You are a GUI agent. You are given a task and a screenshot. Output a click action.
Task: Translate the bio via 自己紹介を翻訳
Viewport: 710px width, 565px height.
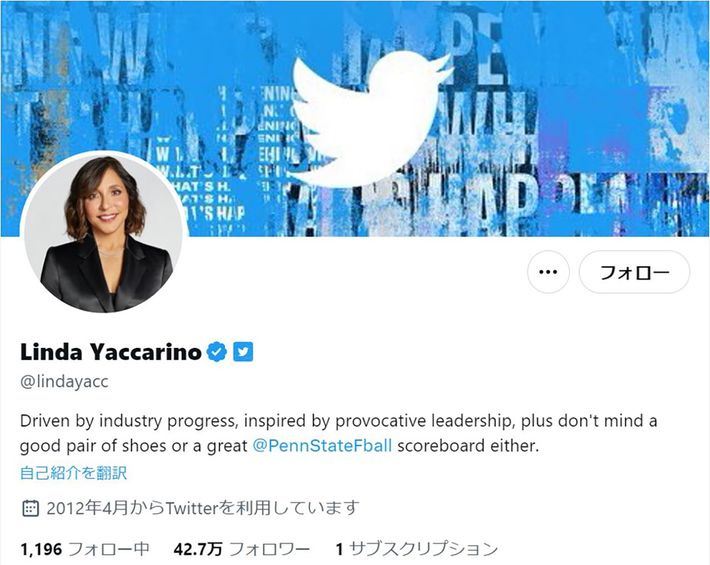click(73, 473)
